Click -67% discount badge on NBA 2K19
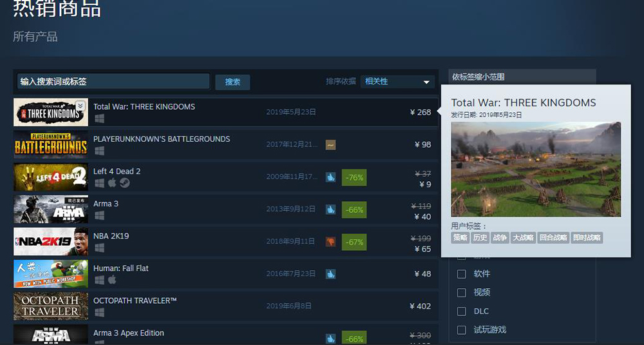Image resolution: width=644 pixels, height=345 pixels. [354, 242]
